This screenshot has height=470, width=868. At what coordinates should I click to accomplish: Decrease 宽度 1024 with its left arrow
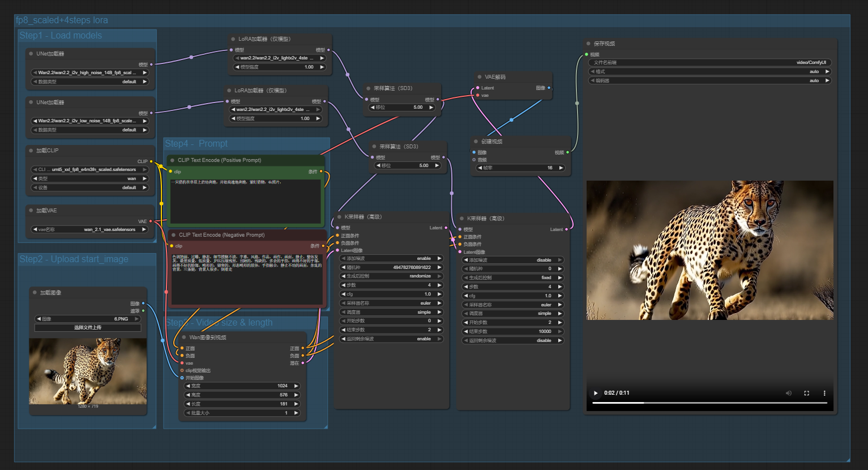click(x=188, y=386)
